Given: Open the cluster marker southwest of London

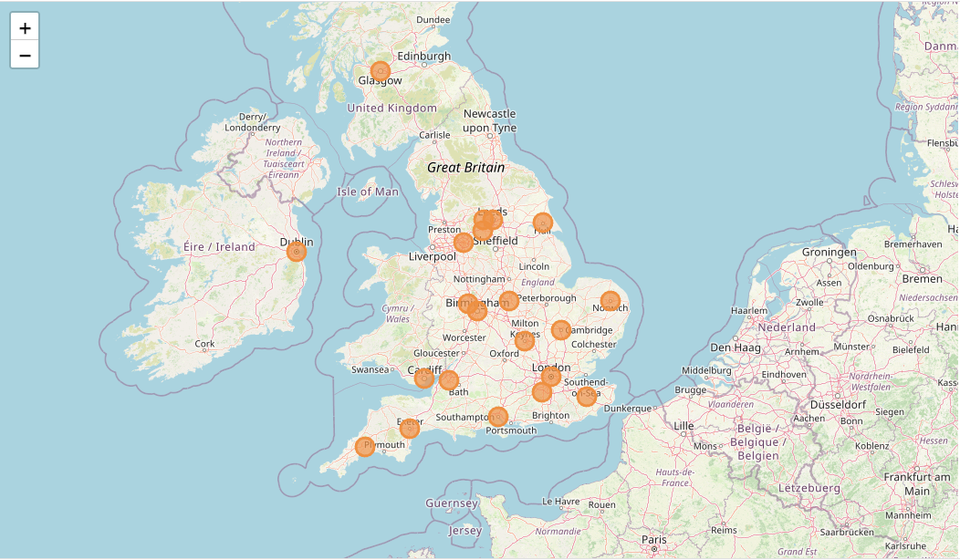Looking at the screenshot, I should tap(540, 392).
